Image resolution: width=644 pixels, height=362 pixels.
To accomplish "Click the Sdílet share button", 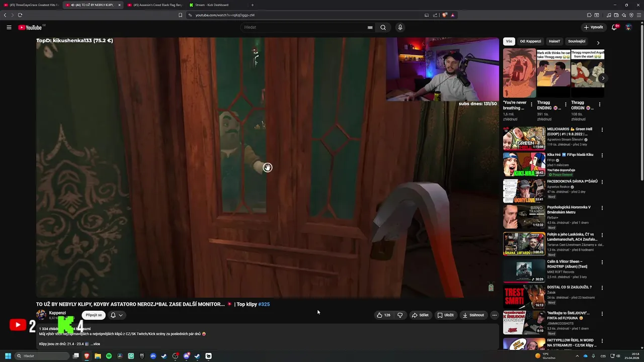I will pos(420,315).
